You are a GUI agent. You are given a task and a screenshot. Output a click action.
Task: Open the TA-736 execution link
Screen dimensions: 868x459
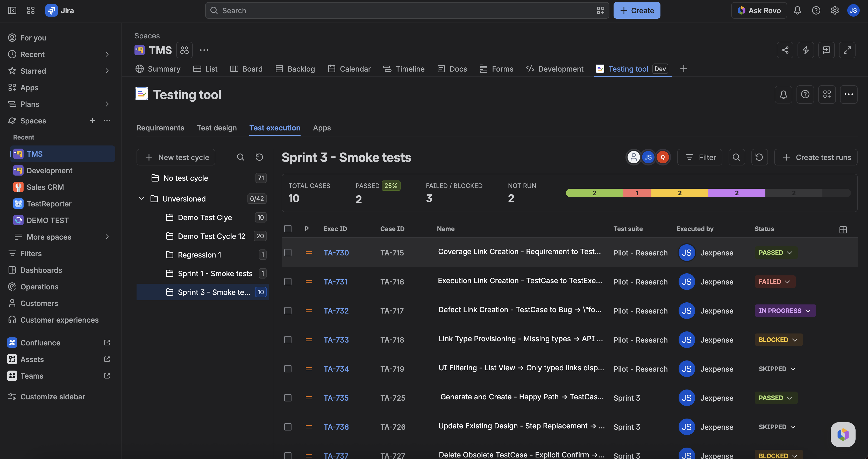[336, 427]
